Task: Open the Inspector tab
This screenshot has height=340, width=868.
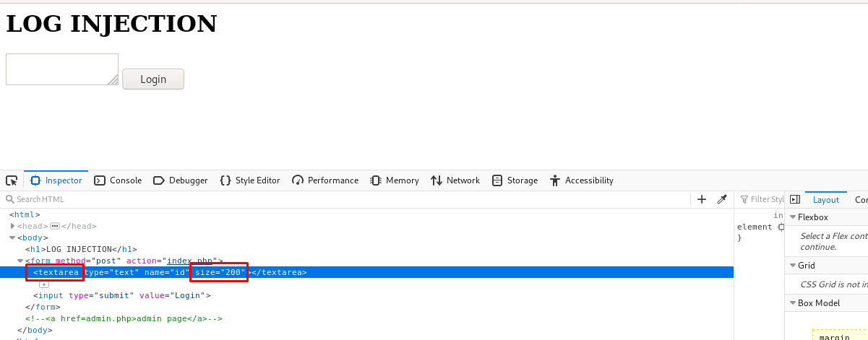Action: tap(56, 180)
